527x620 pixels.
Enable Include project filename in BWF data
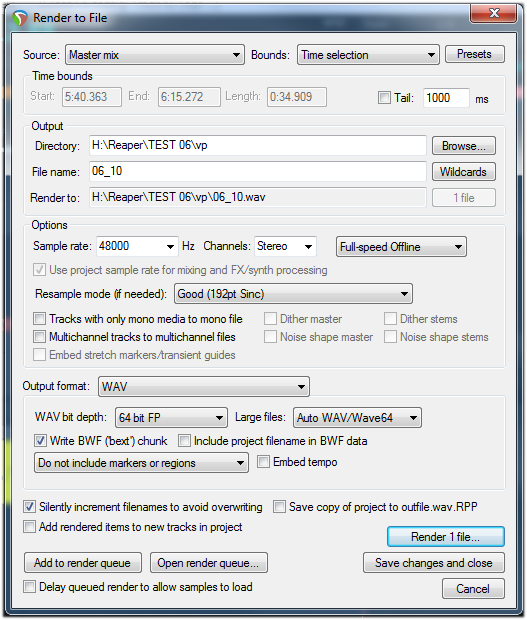click(x=184, y=441)
